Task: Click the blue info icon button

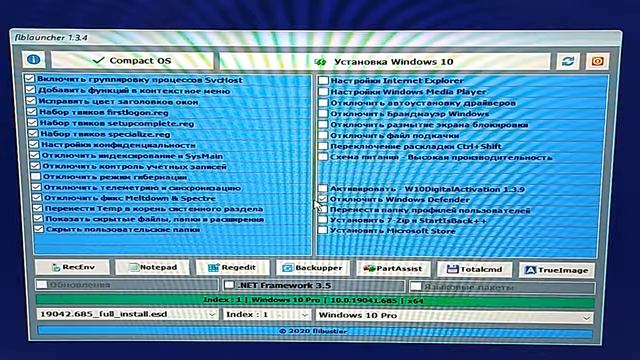Action: (33, 60)
